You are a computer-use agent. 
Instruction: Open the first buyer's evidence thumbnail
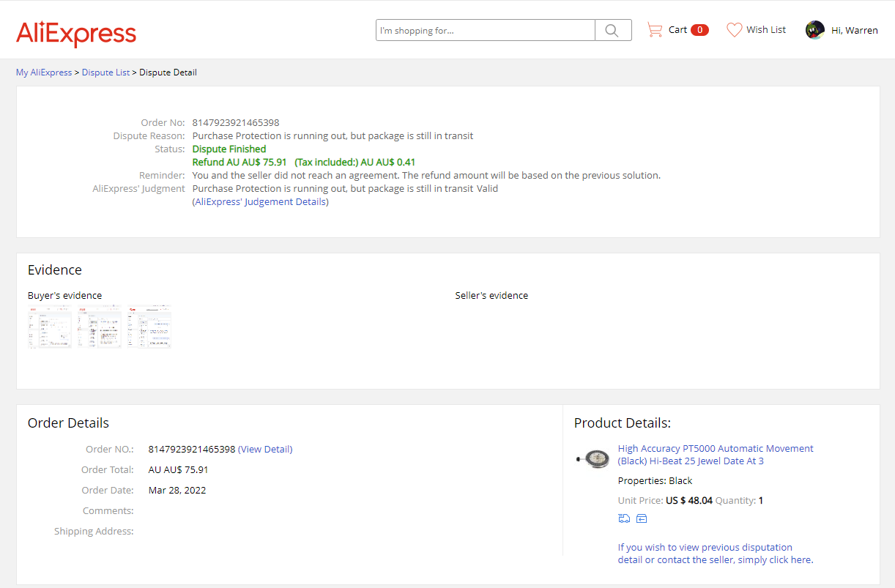pos(50,327)
